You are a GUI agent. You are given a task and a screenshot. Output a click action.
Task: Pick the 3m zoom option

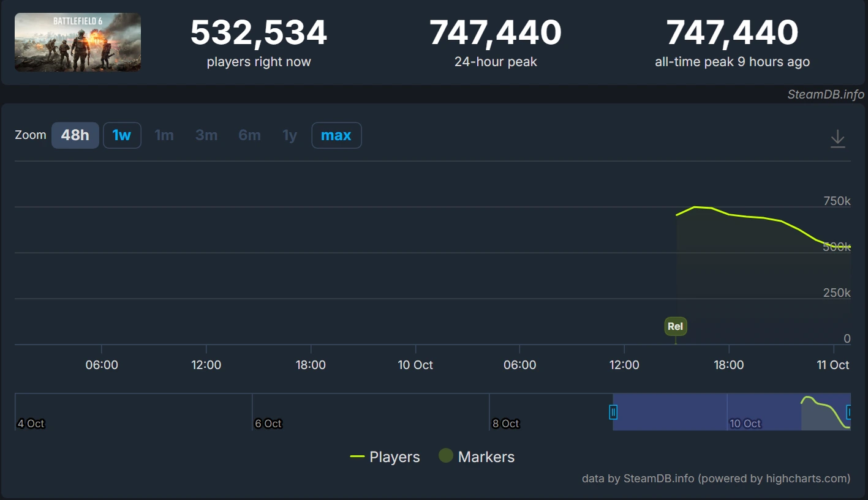206,135
